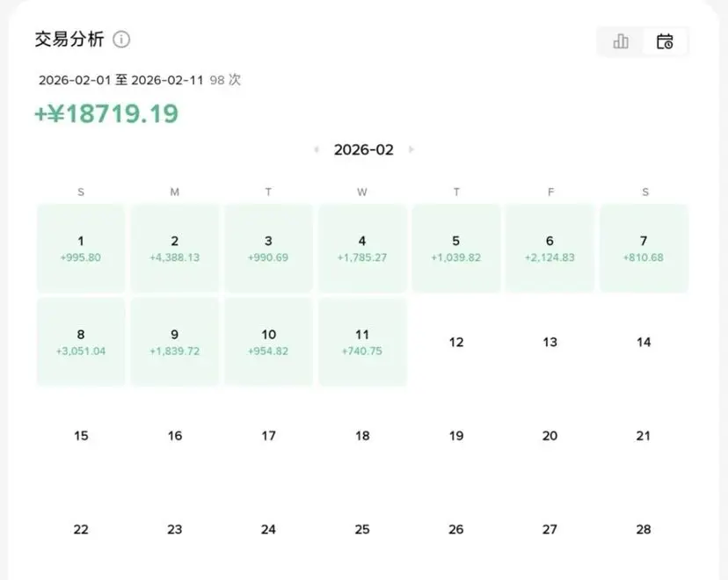
Task: Go to previous month arrow
Action: (x=317, y=150)
